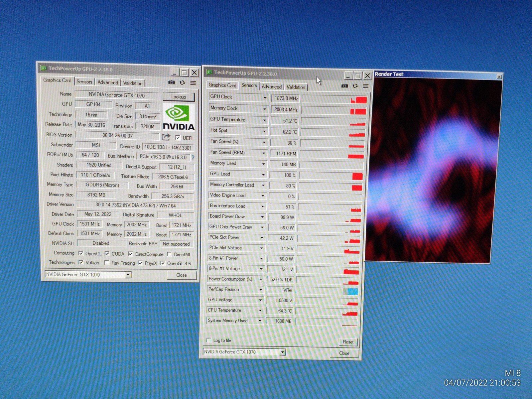Enable the Log to file checkbox
Screen dimensions: 532x399
tap(209, 340)
